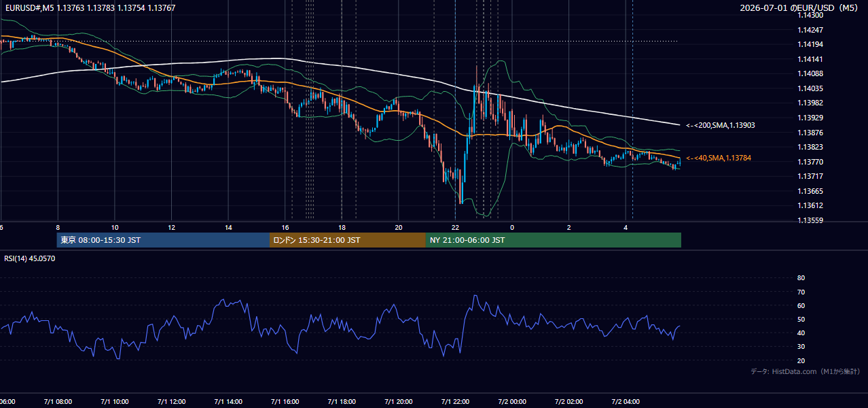Click RSI scale level 40
This screenshot has width=868, height=408.
coord(801,333)
